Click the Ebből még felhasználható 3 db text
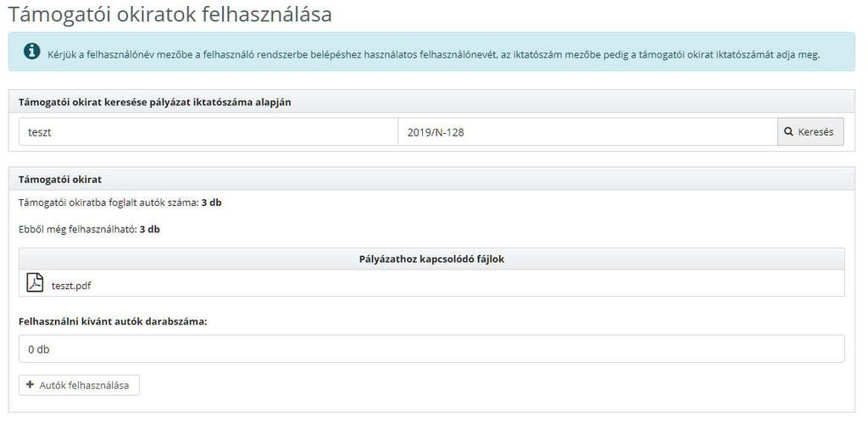This screenshot has height=423, width=868. click(89, 229)
